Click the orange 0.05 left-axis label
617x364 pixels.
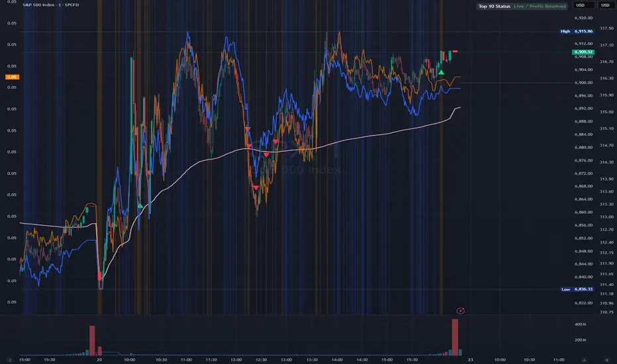pyautogui.click(x=12, y=77)
